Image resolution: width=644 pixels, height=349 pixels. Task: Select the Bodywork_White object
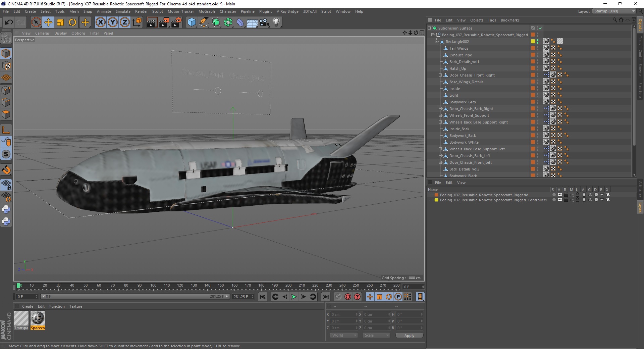[464, 142]
